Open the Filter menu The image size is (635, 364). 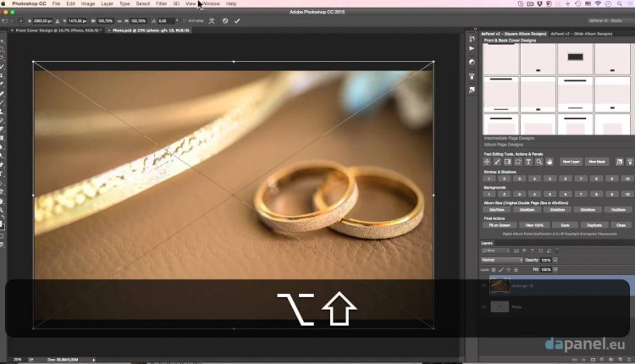[x=161, y=3]
